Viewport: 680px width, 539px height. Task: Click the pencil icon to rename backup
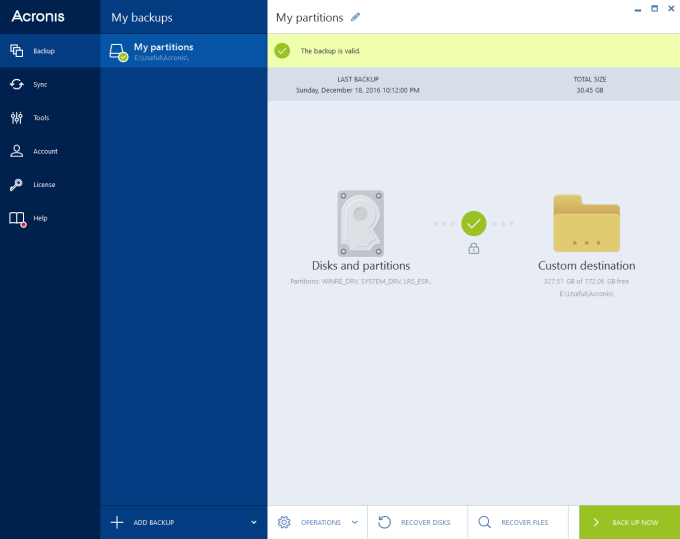click(356, 17)
